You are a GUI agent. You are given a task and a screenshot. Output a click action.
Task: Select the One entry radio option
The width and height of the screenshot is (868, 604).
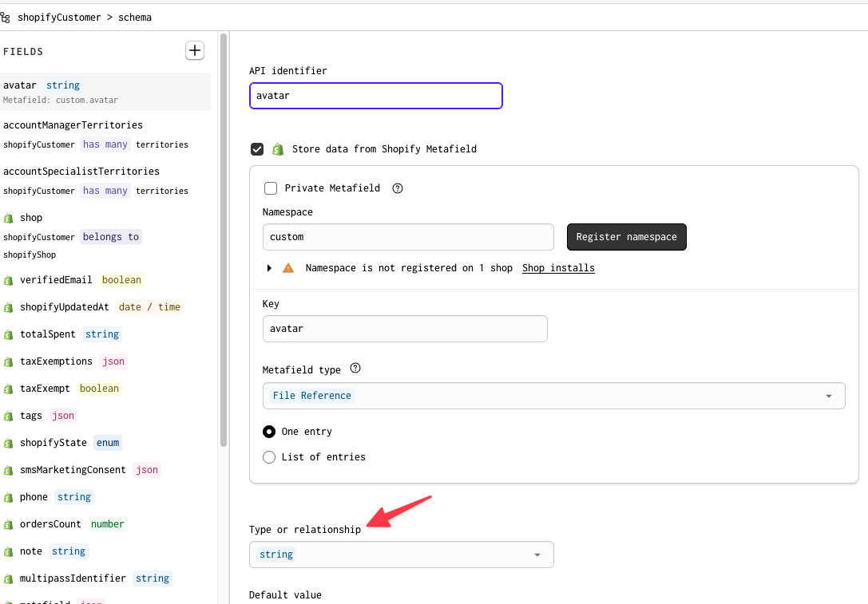[x=269, y=432]
